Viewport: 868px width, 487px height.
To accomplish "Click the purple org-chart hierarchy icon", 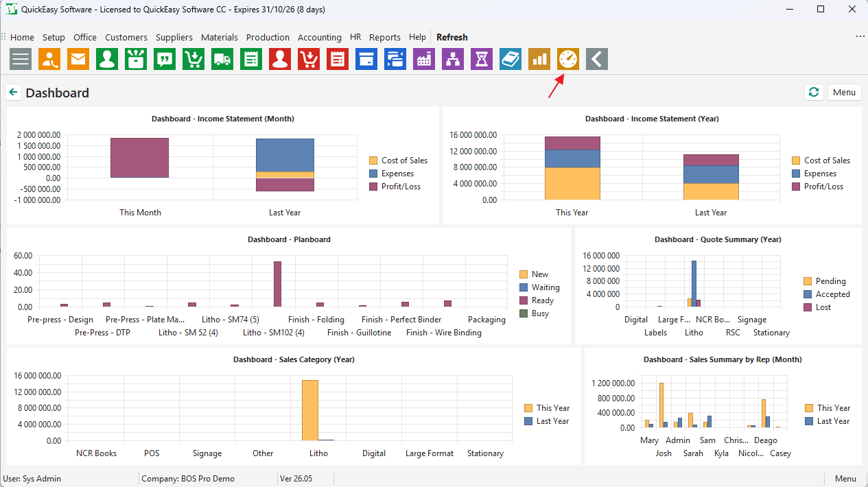I will (454, 59).
